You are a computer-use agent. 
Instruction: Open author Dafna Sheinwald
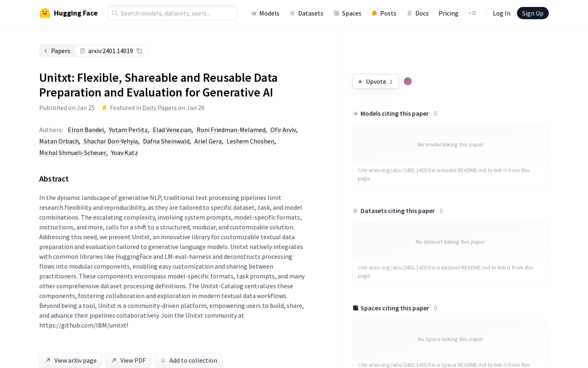[x=166, y=141]
